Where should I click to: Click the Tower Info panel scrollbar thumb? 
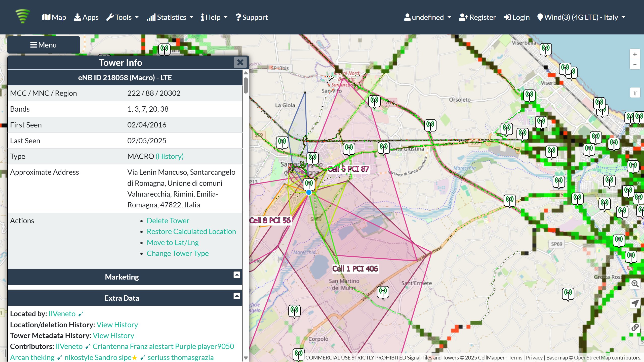(x=246, y=85)
